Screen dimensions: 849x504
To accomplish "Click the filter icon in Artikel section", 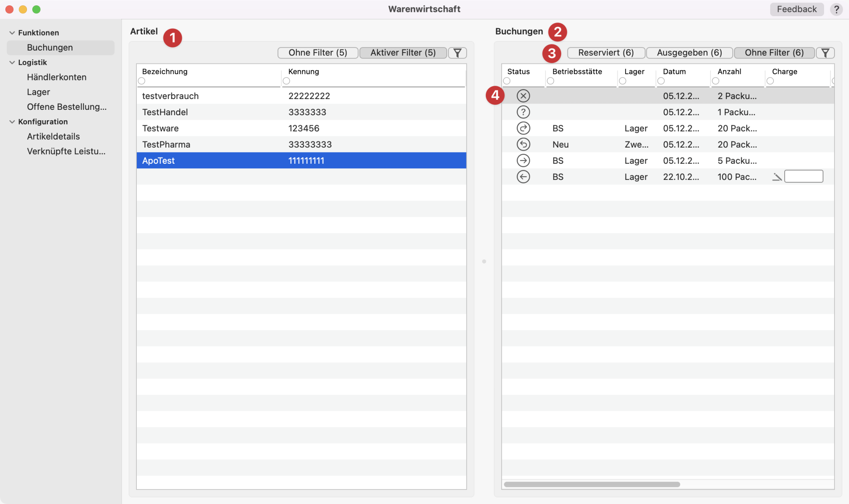I will pos(457,53).
